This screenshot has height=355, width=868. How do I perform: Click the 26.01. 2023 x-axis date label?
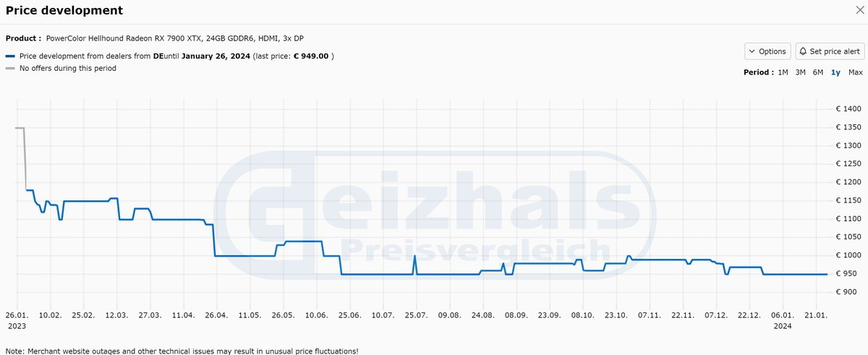coord(17,320)
